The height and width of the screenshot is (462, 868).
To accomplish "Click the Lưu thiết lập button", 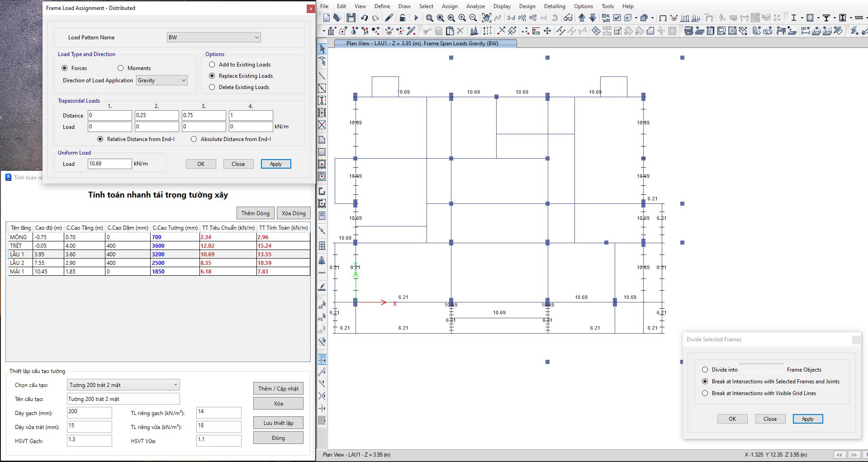I will tap(278, 423).
